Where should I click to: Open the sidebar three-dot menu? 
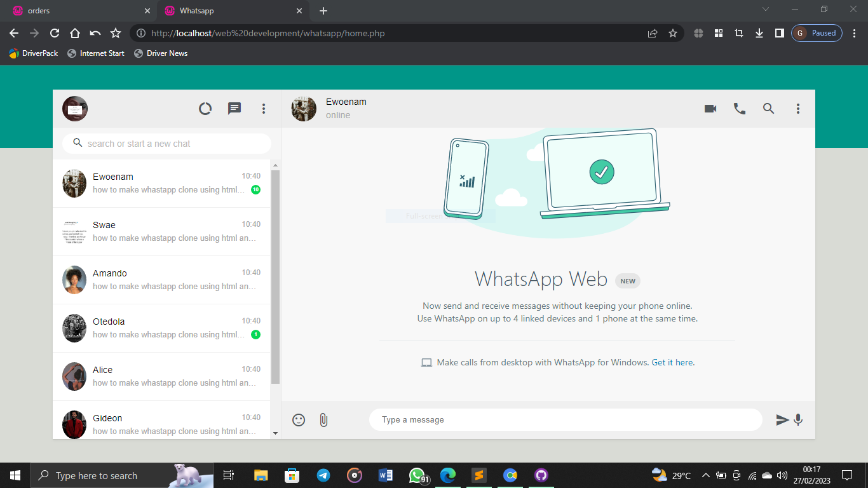[x=264, y=109]
